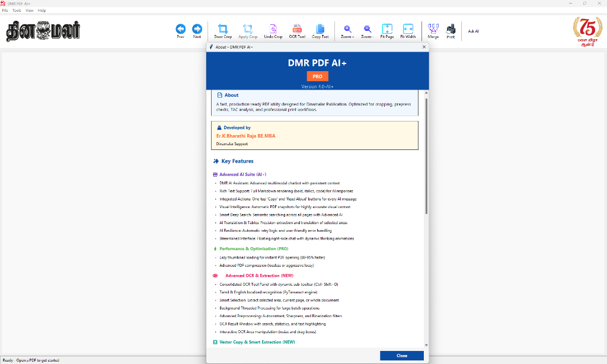Click the Rich Text Support feature line
607x364 pixels.
point(286,191)
